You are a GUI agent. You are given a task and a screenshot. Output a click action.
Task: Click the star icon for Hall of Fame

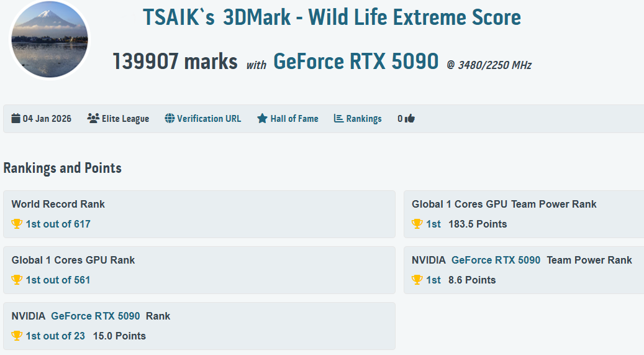point(262,119)
